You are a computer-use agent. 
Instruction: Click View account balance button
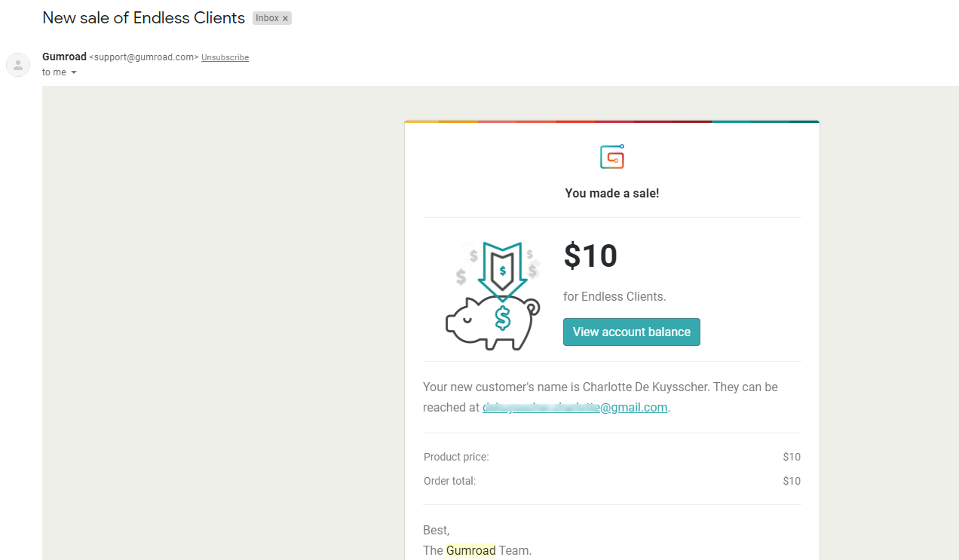(x=632, y=332)
